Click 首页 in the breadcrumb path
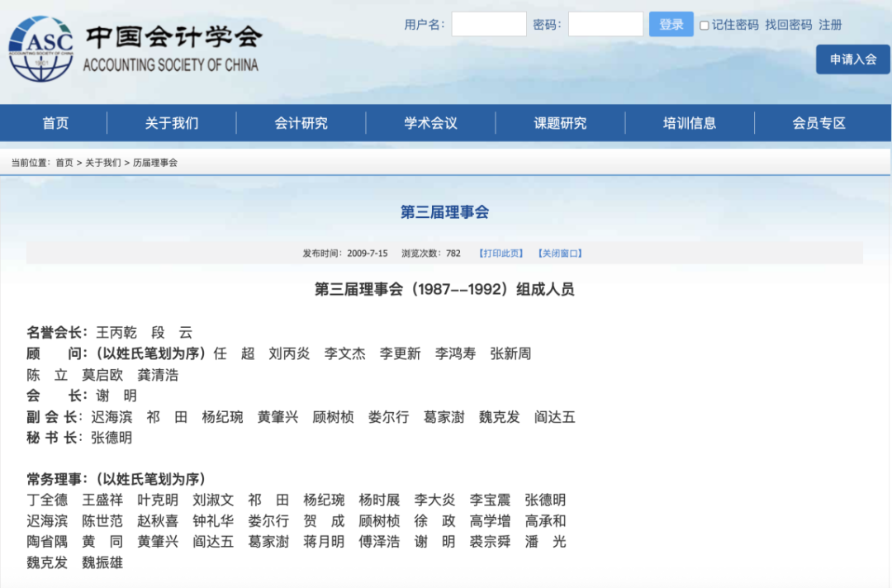 64,163
